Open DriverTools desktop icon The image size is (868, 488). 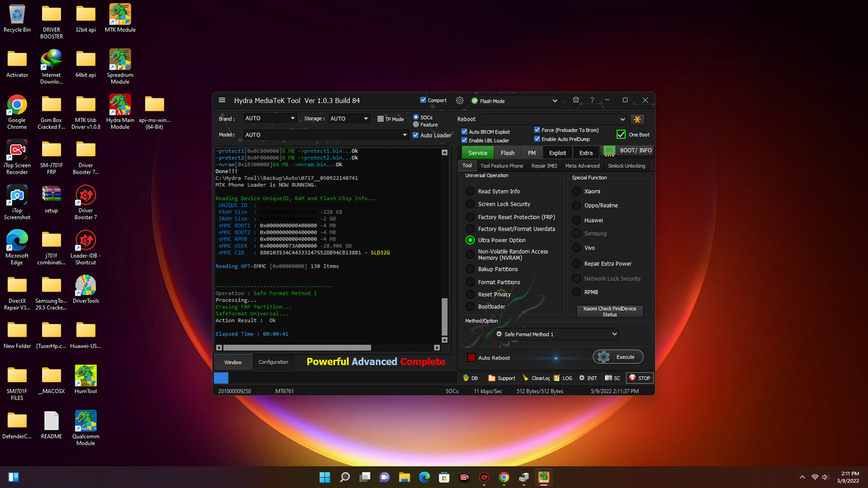[85, 289]
